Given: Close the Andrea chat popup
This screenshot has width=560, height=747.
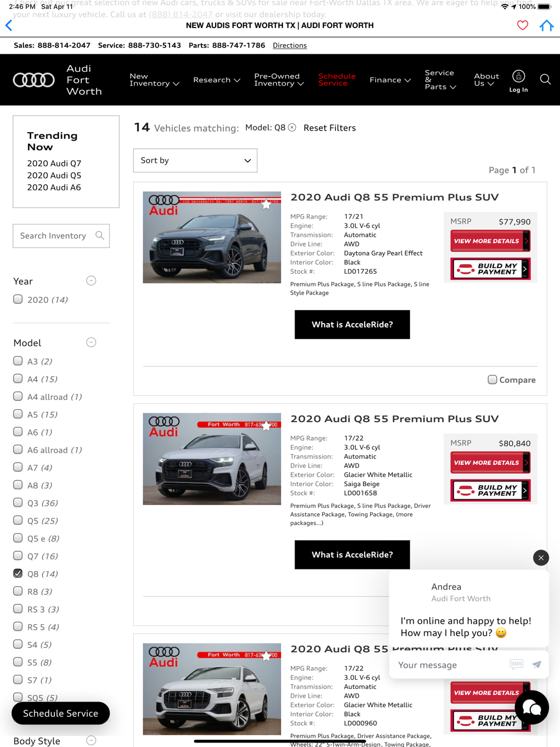Looking at the screenshot, I should point(541,558).
